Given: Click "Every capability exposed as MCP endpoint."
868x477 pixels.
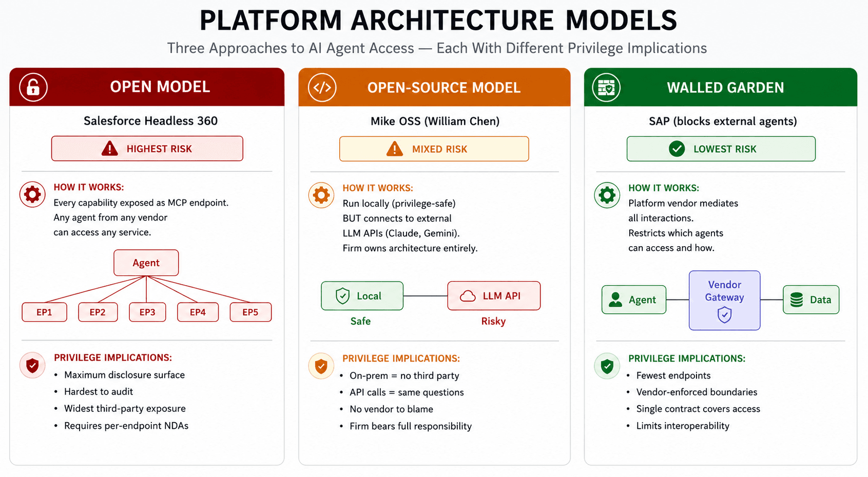Looking at the screenshot, I should (x=141, y=203).
